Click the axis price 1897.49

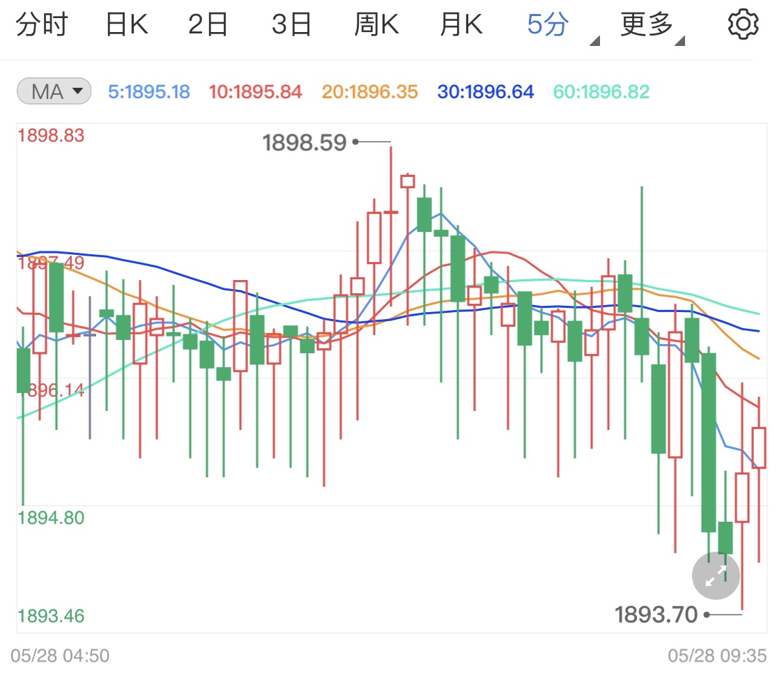51,263
